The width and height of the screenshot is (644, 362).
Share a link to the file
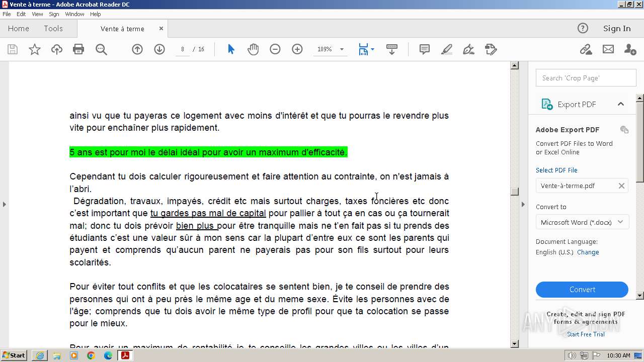[586, 49]
